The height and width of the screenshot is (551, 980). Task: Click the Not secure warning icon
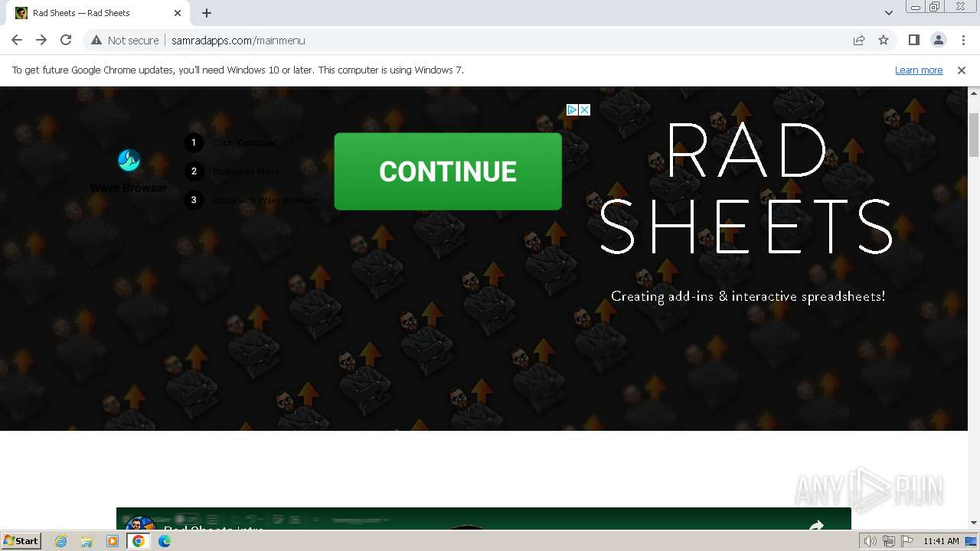click(x=96, y=40)
